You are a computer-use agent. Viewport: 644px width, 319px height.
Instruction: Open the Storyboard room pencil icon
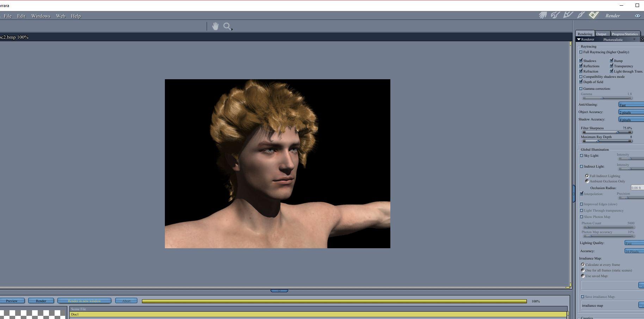click(x=568, y=15)
